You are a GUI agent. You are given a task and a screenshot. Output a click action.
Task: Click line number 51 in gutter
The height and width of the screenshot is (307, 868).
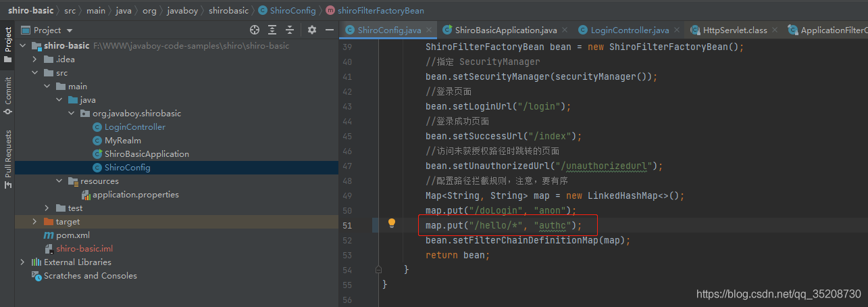click(347, 225)
